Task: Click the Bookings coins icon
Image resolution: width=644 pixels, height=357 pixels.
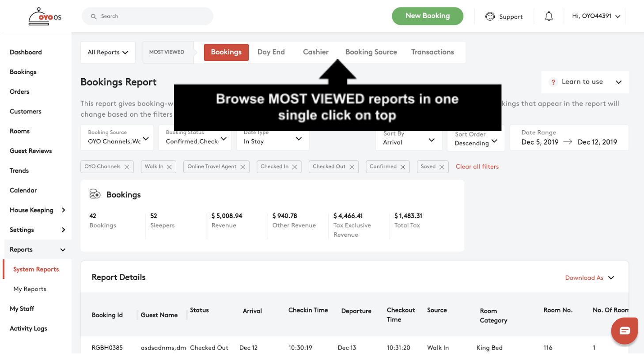Action: [95, 194]
